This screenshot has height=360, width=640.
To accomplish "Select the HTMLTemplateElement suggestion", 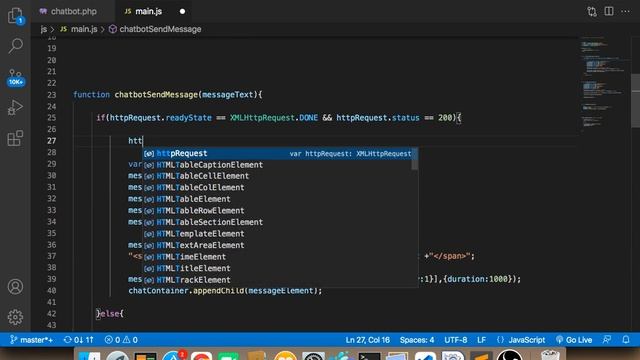I will 277,234.
